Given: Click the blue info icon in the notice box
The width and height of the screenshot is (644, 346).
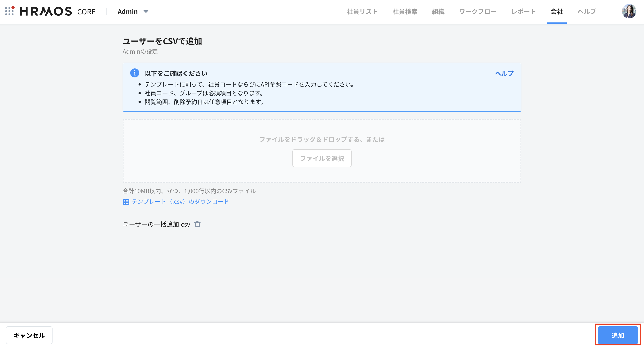Looking at the screenshot, I should [x=135, y=73].
